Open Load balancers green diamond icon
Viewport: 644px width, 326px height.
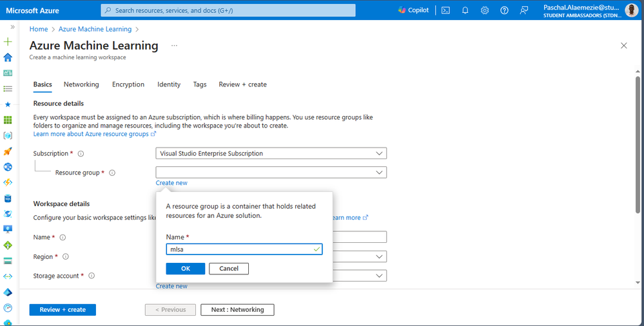(7, 245)
